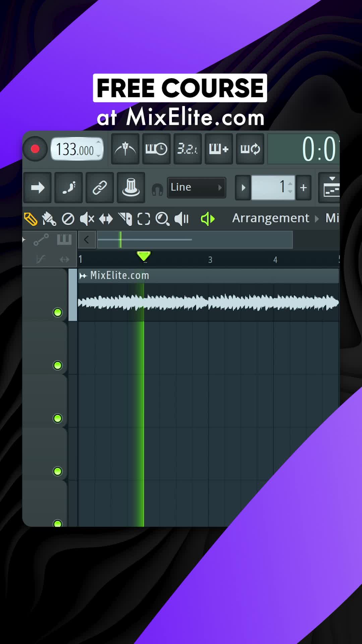Viewport: 362px width, 644px height.
Task: Toggle typing keyboard to piano arrow icon
Action: click(x=37, y=187)
